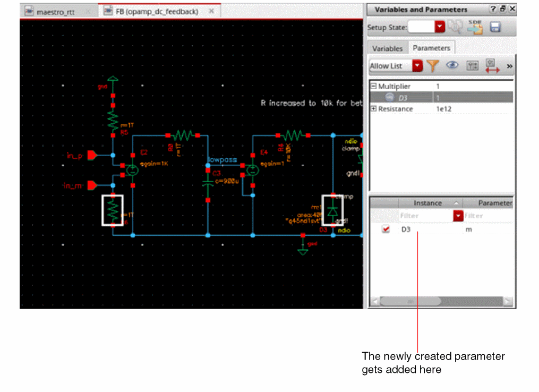Screen dimensions: 539x392
Task: Click the top gnd symbol arrow
Action: (113, 79)
